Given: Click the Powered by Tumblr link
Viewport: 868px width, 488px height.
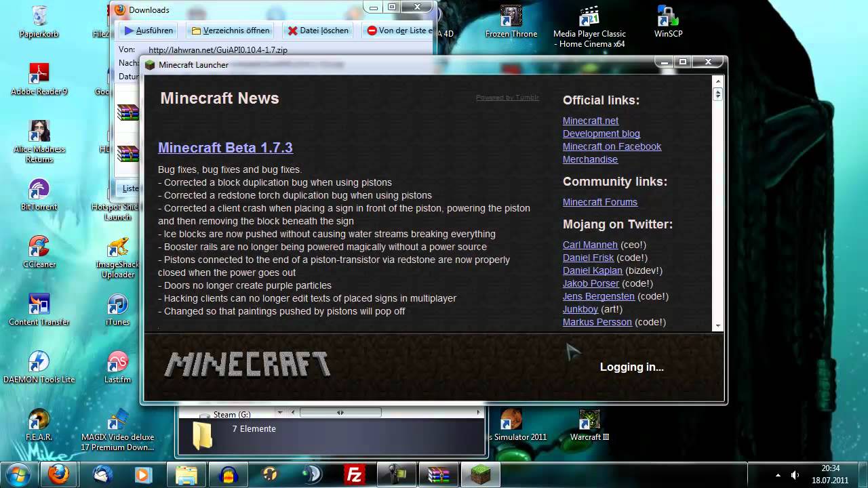Looking at the screenshot, I should pyautogui.click(x=507, y=98).
